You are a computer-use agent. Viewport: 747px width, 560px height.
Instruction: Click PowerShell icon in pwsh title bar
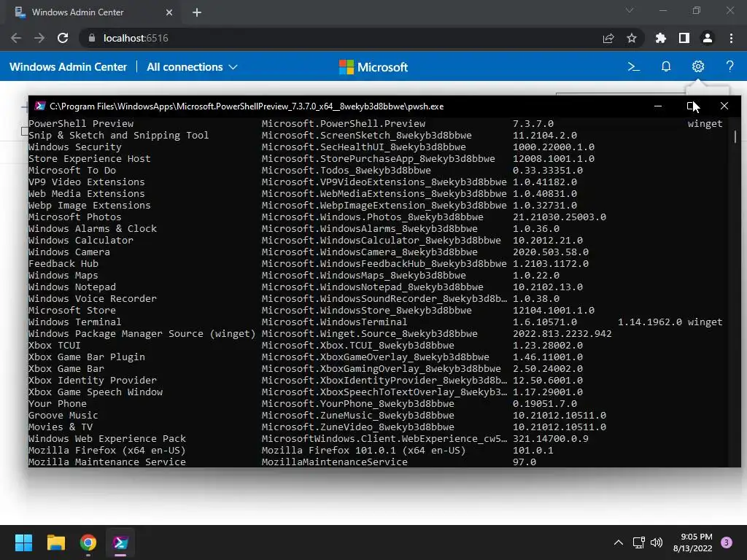pos(40,106)
